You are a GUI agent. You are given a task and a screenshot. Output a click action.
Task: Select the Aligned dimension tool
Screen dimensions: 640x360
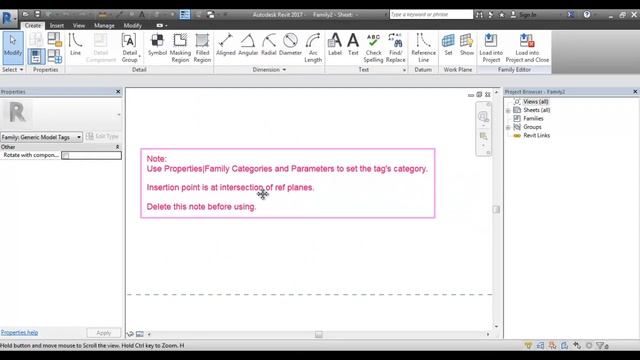tap(226, 45)
